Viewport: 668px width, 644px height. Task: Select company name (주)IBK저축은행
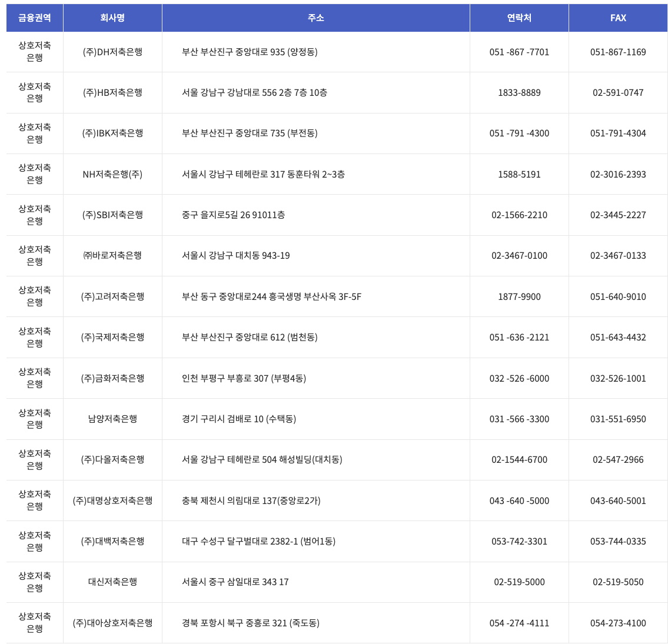tap(112, 134)
